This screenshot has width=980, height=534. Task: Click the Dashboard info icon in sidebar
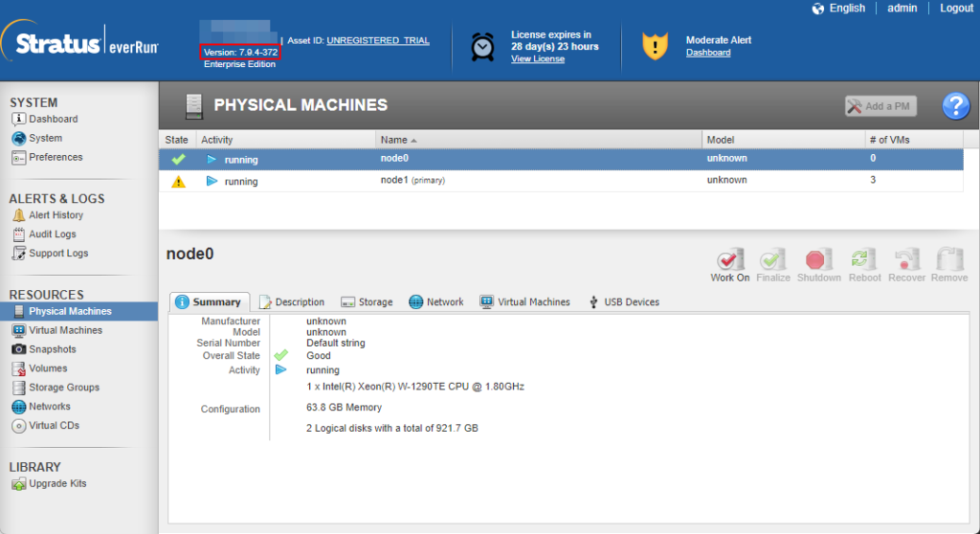19,119
